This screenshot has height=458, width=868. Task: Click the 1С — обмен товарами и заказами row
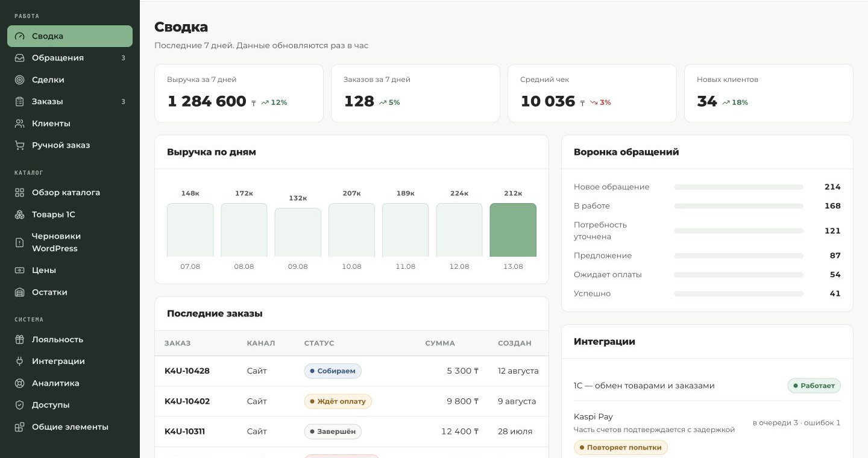[x=707, y=386]
